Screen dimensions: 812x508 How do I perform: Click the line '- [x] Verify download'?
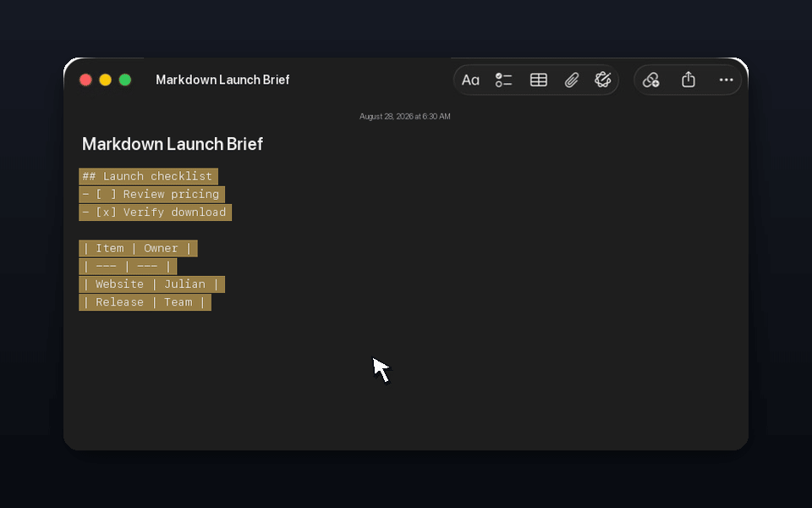[155, 212]
